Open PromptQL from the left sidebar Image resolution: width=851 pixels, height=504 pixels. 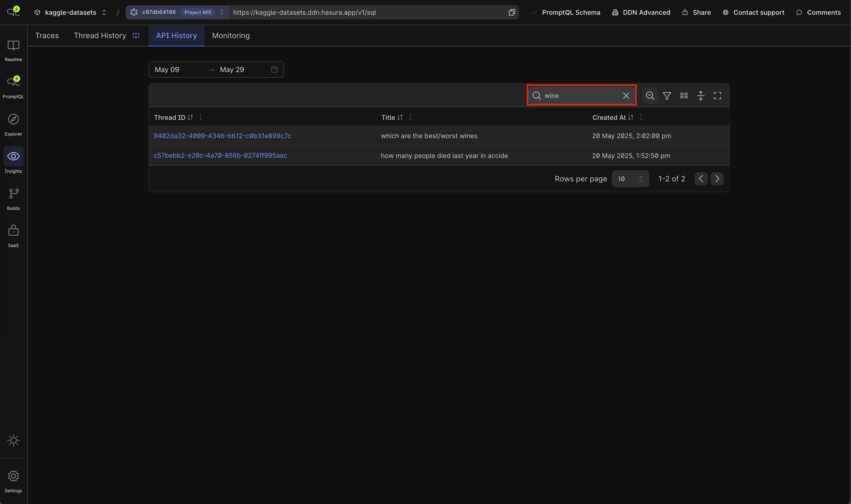(13, 86)
